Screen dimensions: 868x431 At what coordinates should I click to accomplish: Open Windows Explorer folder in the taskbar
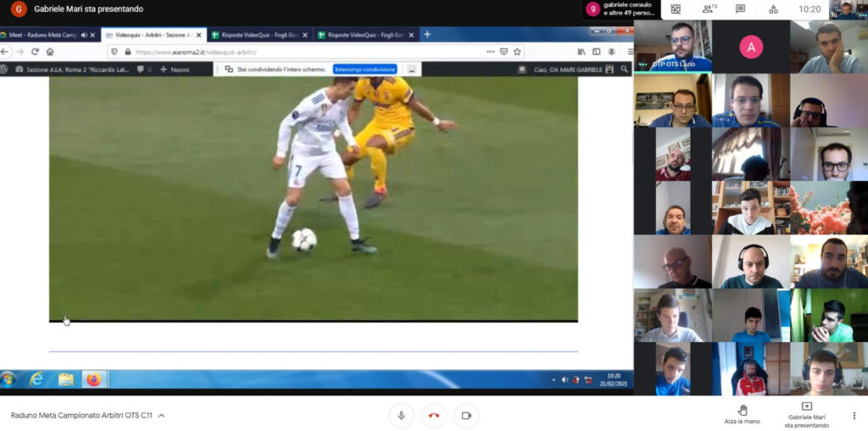[66, 379]
